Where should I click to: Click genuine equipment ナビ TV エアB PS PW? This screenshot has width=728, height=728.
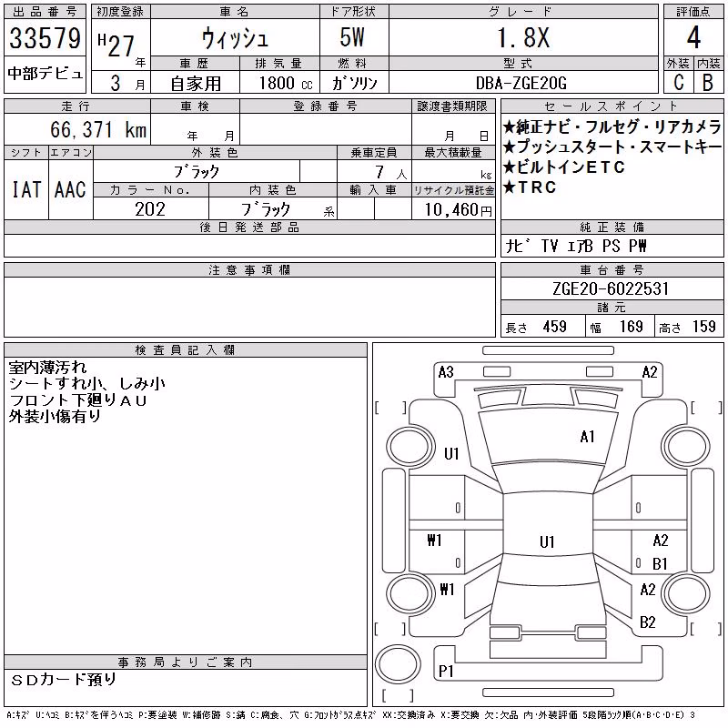[576, 246]
